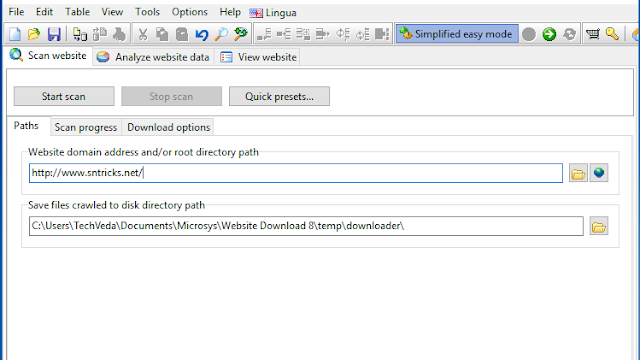Switch to Scan progress sub-tab
This screenshot has height=360, width=640.
(x=86, y=127)
